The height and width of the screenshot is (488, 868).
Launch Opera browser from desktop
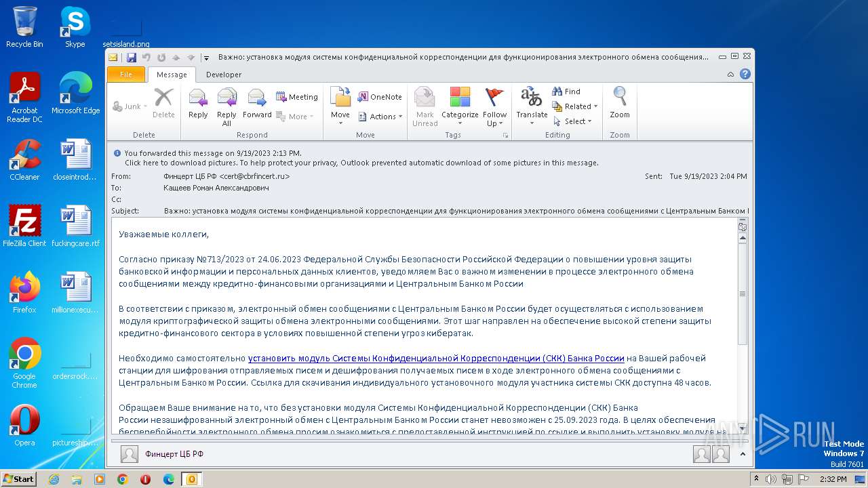pos(24,426)
